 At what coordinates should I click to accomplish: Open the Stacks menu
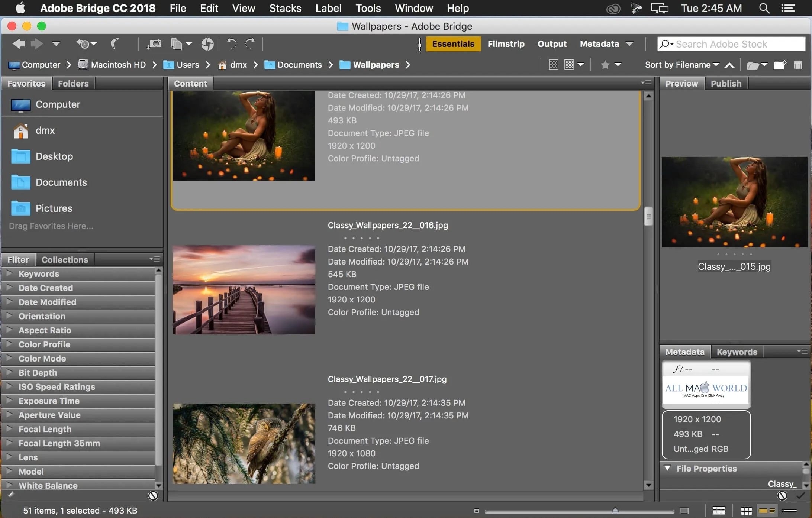(x=284, y=8)
